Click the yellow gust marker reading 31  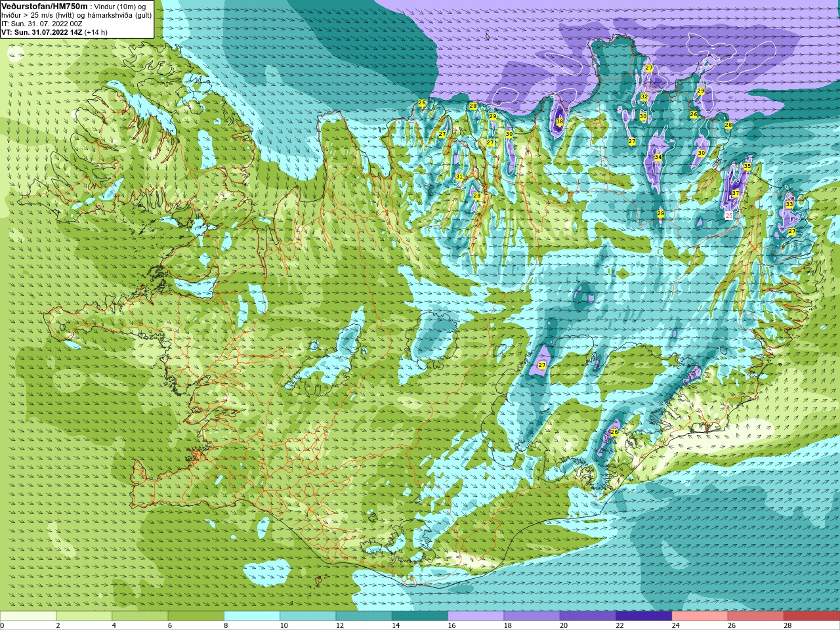459,177
